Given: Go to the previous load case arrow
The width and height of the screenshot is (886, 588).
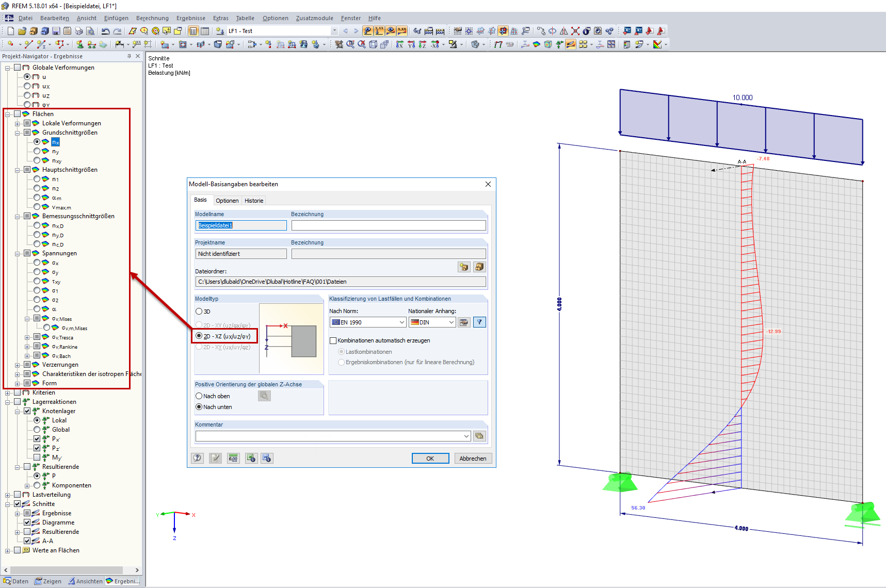Looking at the screenshot, I should (x=345, y=31).
